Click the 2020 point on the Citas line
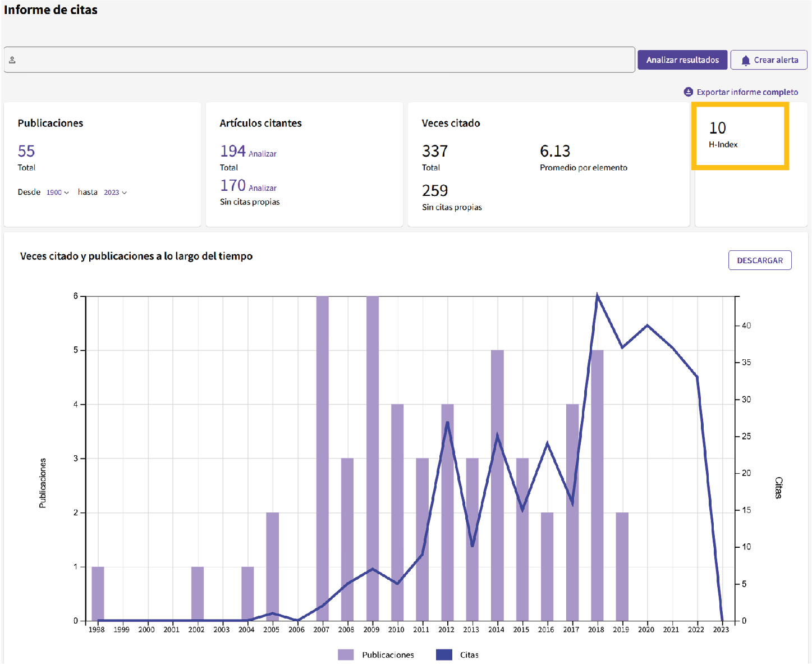The width and height of the screenshot is (812, 664). pos(647,326)
